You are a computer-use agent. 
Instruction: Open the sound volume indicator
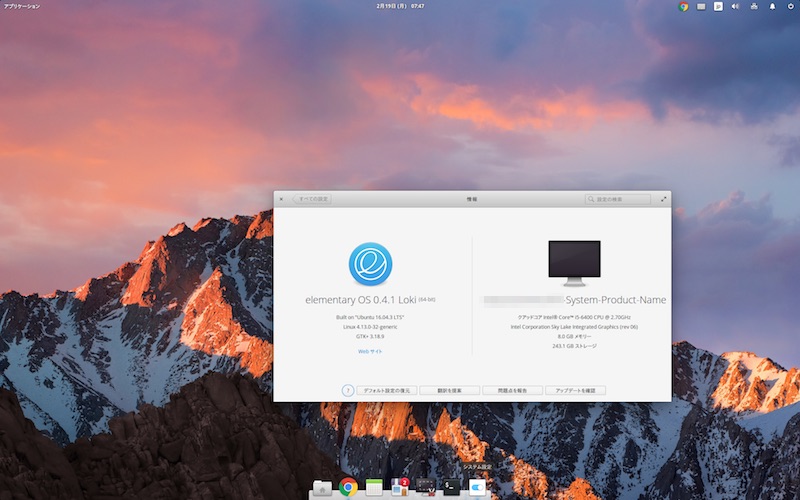click(735, 6)
